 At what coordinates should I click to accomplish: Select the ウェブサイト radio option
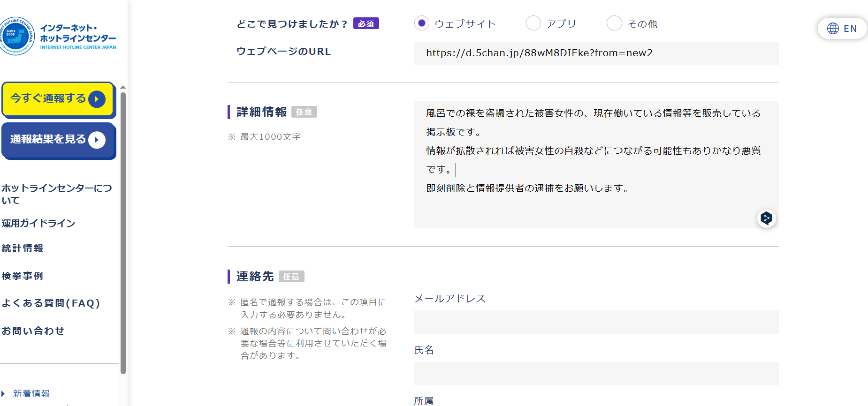422,23
